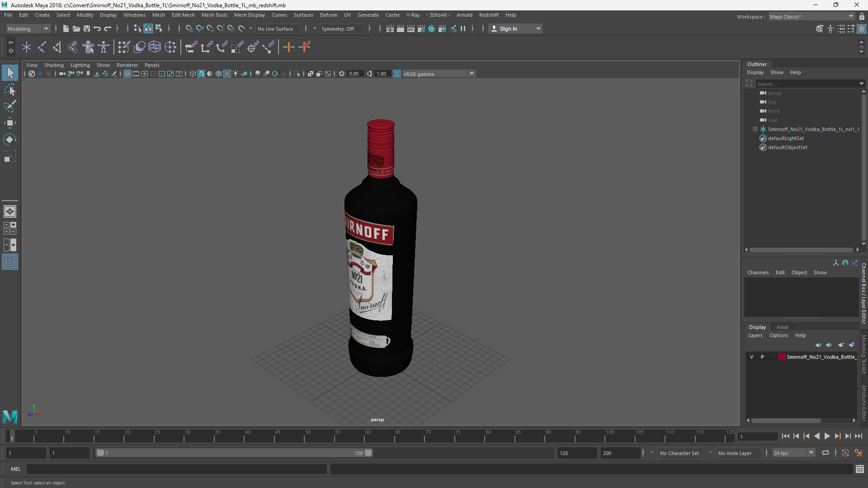This screenshot has width=868, height=488.
Task: Click the current frame number field
Action: pyautogui.click(x=757, y=436)
